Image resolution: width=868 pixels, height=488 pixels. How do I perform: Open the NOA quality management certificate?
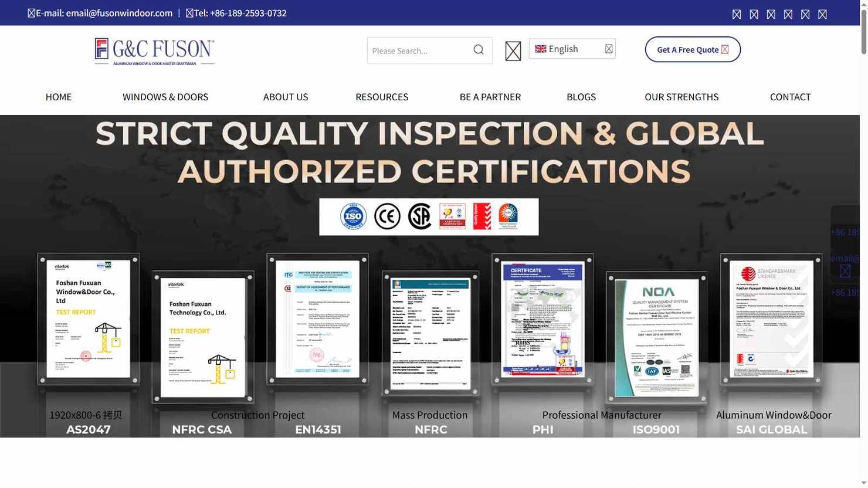657,337
